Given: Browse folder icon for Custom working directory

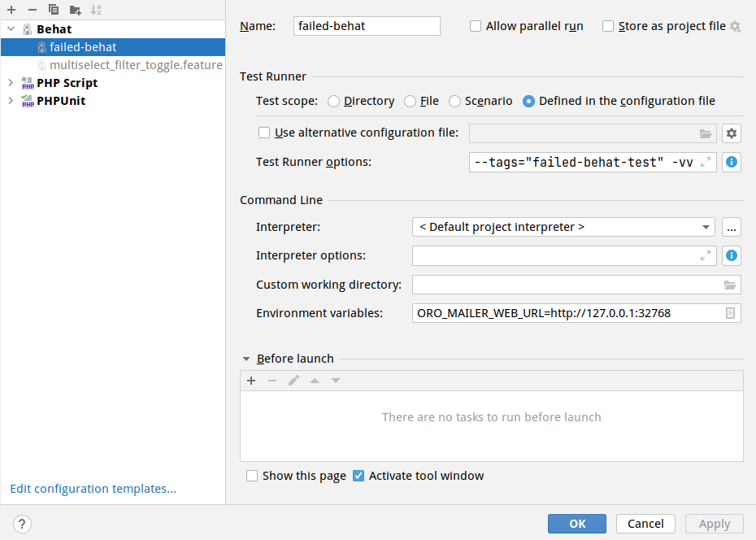Looking at the screenshot, I should (729, 285).
